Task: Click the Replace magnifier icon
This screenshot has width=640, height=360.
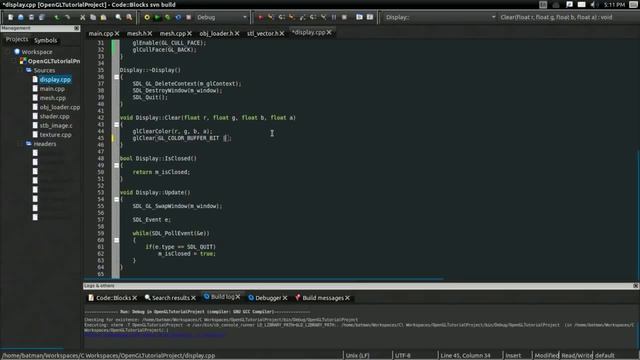Action: pyautogui.click(x=129, y=17)
